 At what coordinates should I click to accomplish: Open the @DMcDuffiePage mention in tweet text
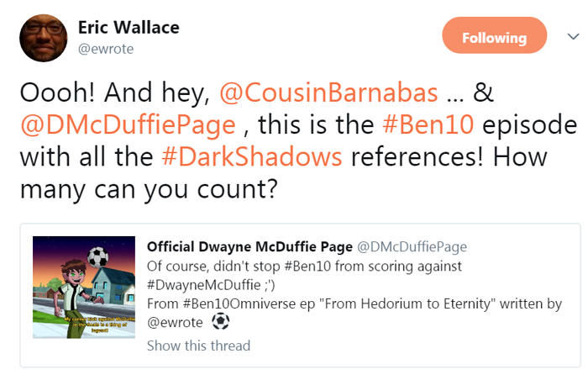[128, 125]
